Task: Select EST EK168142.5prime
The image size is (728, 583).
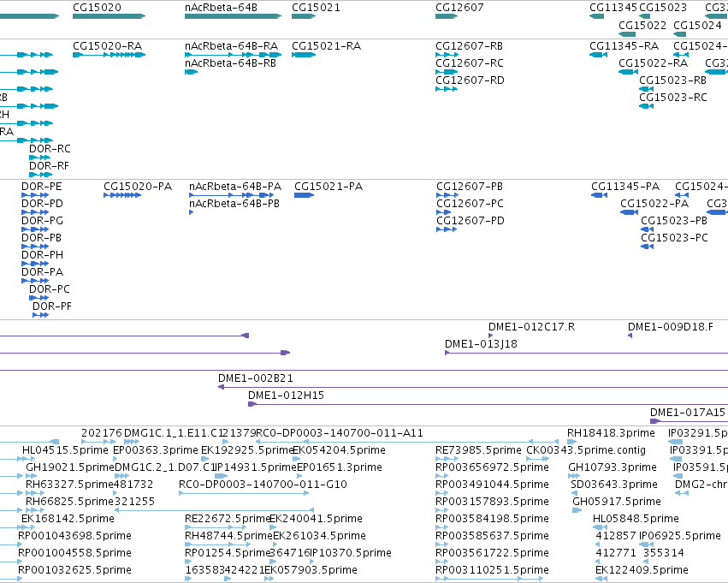Action: coord(68,519)
